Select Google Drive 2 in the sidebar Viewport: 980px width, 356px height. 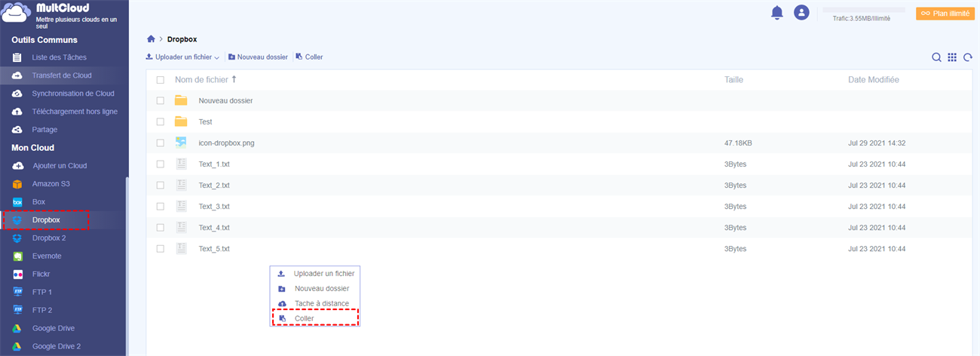[x=57, y=346]
